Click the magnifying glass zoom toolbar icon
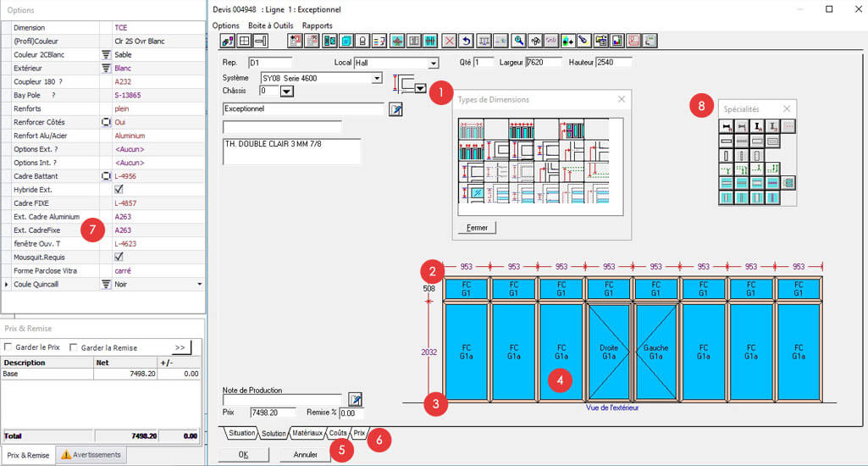Screen dimensions: 868x466 click(517, 41)
